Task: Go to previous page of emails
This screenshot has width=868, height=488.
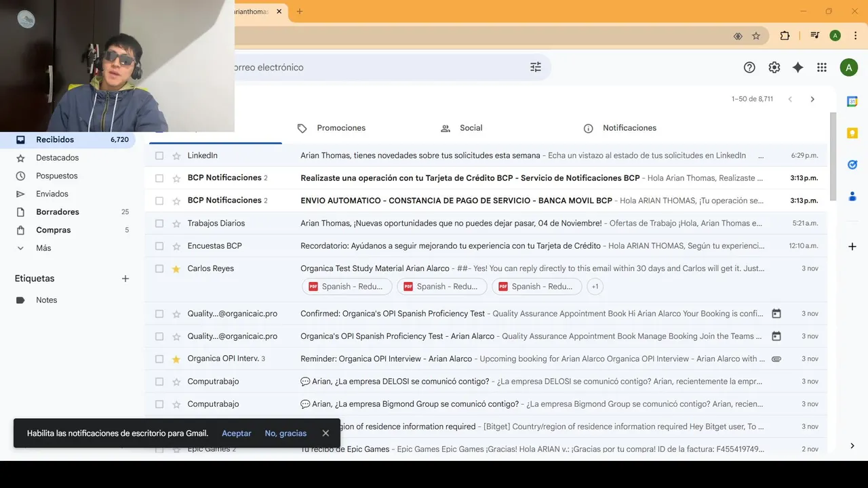Action: (x=790, y=99)
